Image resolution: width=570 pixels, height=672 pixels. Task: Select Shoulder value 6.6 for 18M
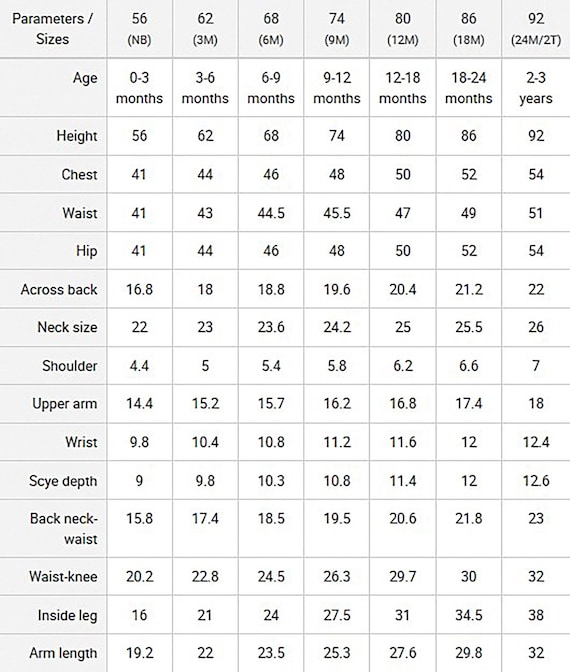tap(468, 366)
